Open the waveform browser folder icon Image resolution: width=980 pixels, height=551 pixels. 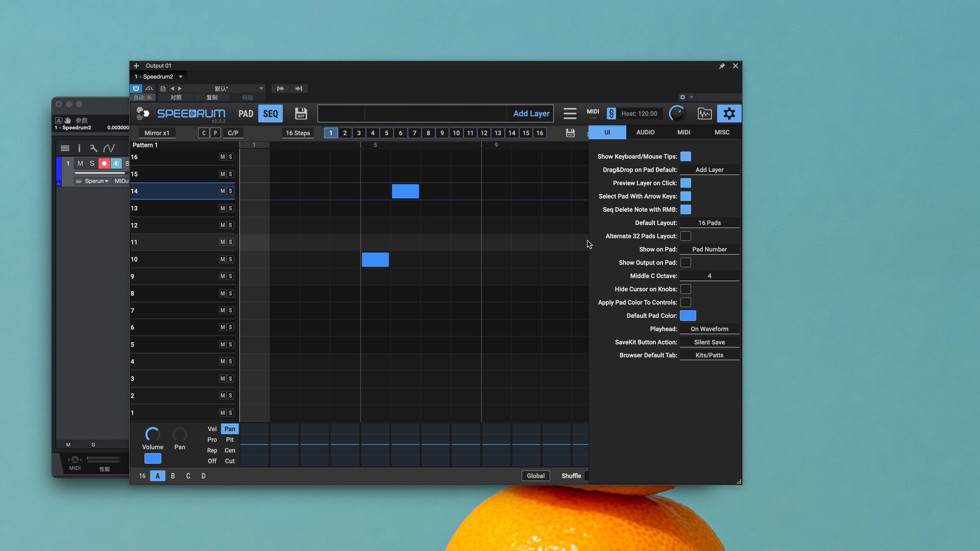[x=705, y=113]
